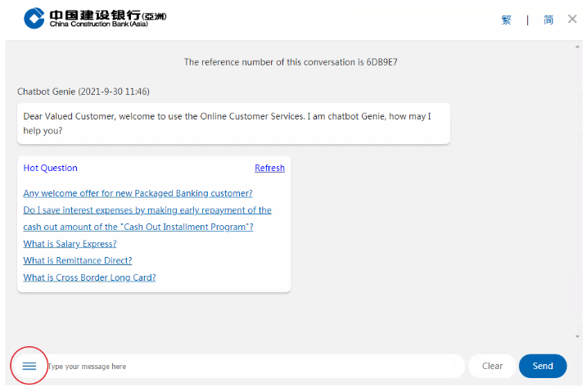The height and width of the screenshot is (392, 587).
Task: Hit the blue Send button
Action: 542,366
